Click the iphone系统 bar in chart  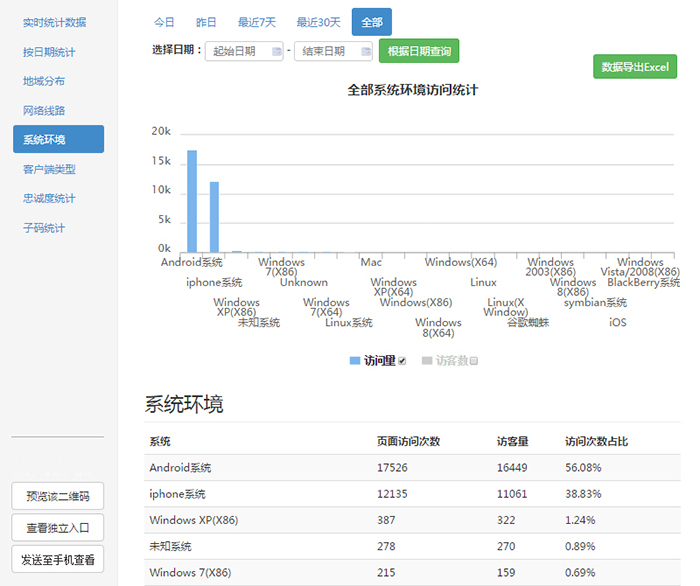coord(214,217)
